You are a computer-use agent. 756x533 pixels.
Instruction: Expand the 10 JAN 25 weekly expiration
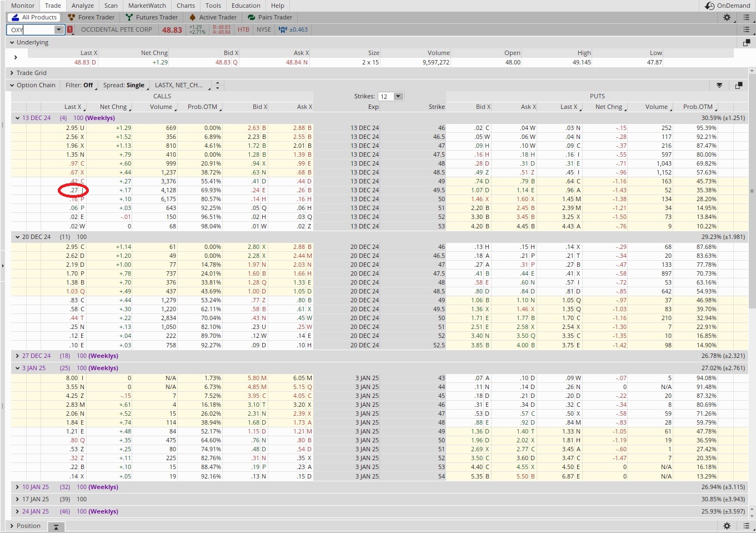[18, 487]
